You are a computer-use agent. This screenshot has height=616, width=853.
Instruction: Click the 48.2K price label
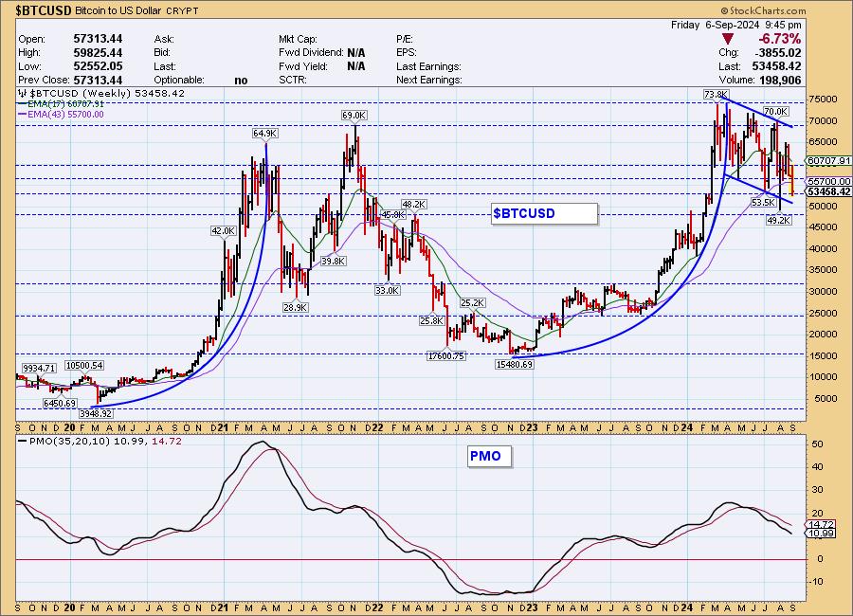(x=413, y=204)
